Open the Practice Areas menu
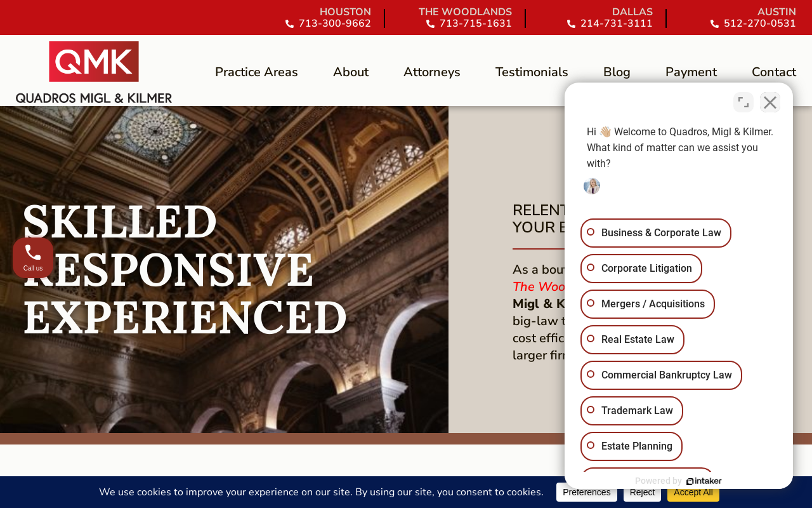 (x=256, y=72)
